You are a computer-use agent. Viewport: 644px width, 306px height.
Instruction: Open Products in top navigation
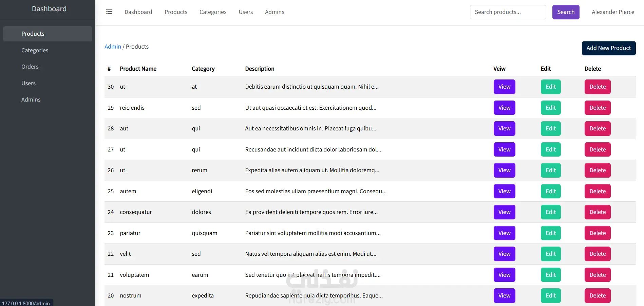[176, 12]
